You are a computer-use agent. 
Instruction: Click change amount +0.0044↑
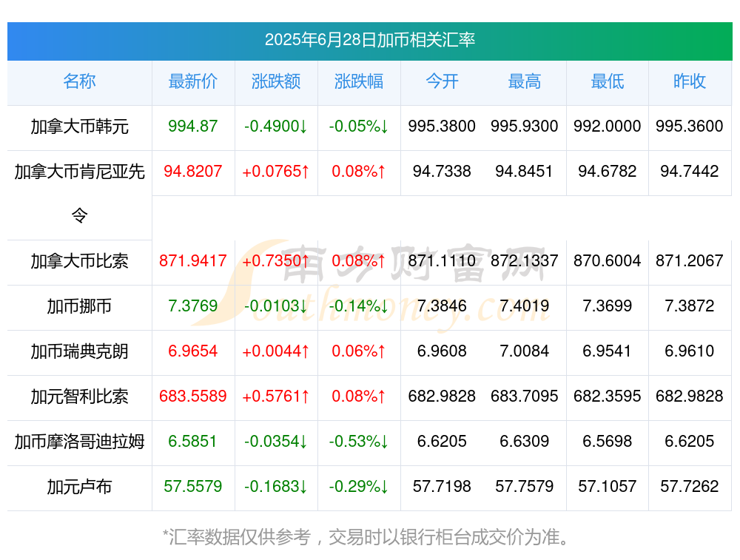(276, 351)
